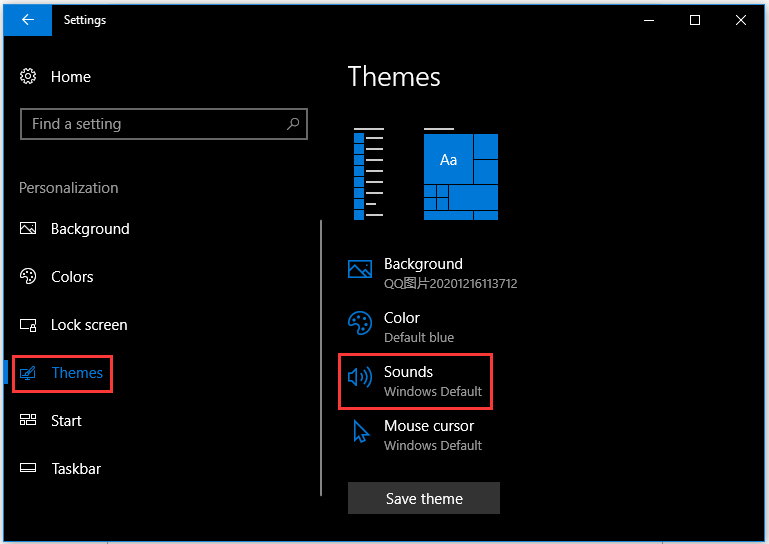Click the Find a setting search box

(164, 124)
